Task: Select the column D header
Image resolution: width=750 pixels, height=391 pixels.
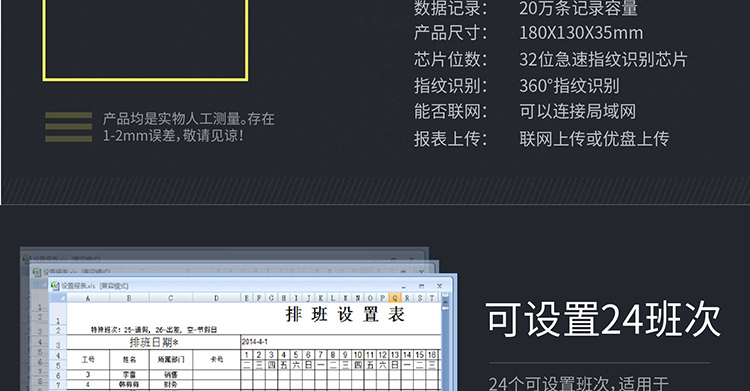Action: [x=216, y=298]
